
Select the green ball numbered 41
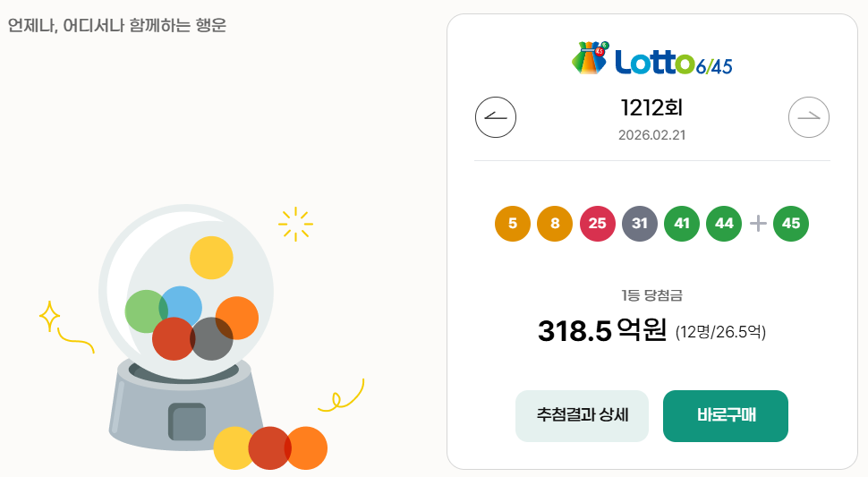[x=682, y=224]
